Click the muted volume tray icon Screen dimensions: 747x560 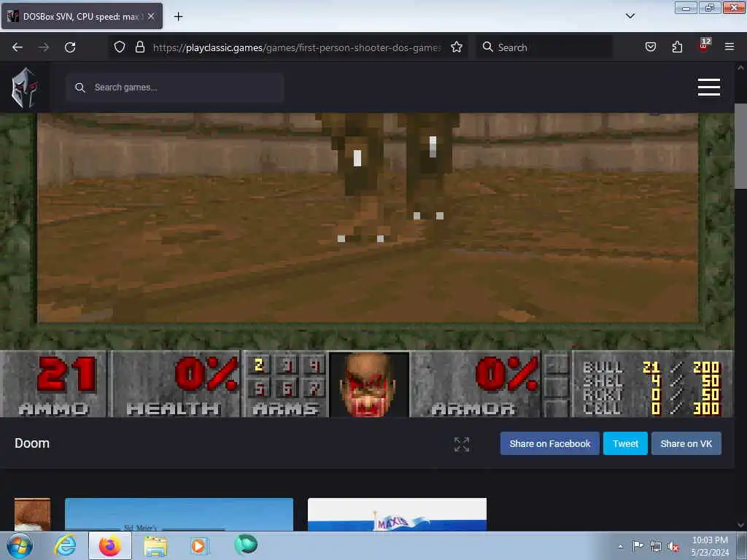673,547
